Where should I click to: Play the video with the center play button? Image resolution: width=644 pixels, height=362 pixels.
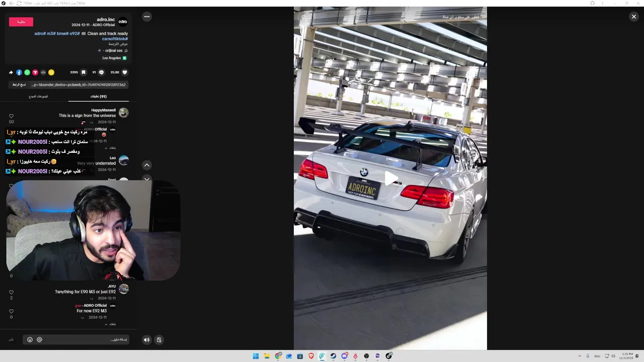390,178
